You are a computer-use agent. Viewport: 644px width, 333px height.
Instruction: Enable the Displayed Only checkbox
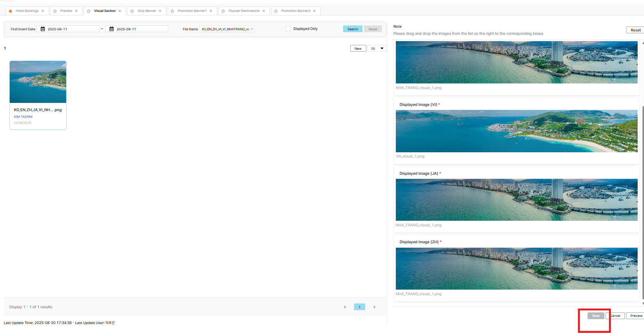click(x=288, y=29)
